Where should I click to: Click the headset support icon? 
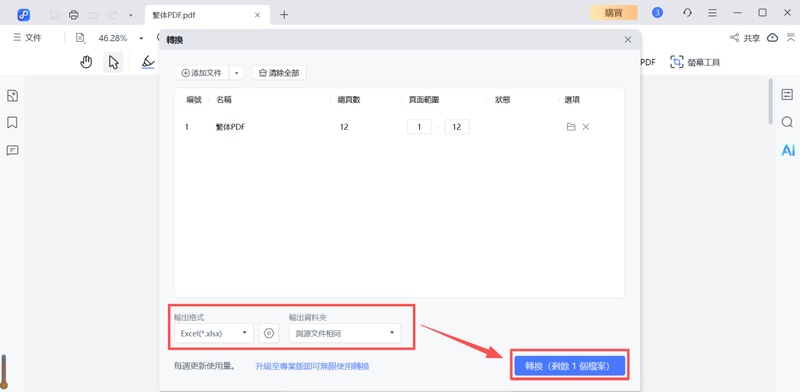click(x=687, y=13)
